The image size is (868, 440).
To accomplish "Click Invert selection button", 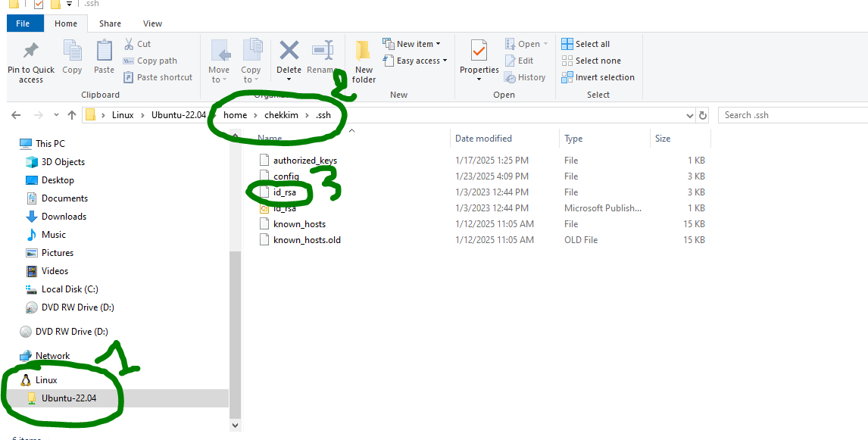I will pyautogui.click(x=598, y=77).
